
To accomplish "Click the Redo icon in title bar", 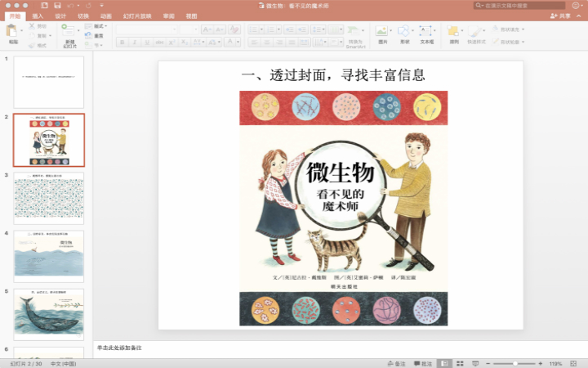I will (x=88, y=5).
